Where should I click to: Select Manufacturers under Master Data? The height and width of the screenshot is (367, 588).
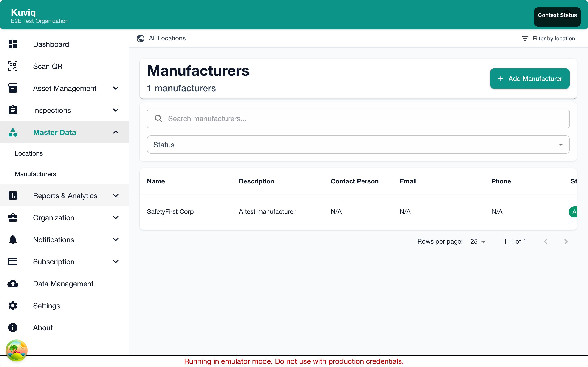click(x=35, y=174)
